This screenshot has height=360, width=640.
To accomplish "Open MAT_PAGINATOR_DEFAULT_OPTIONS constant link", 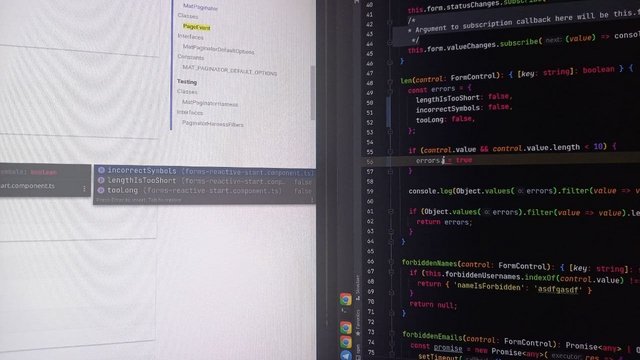I will point(229,70).
